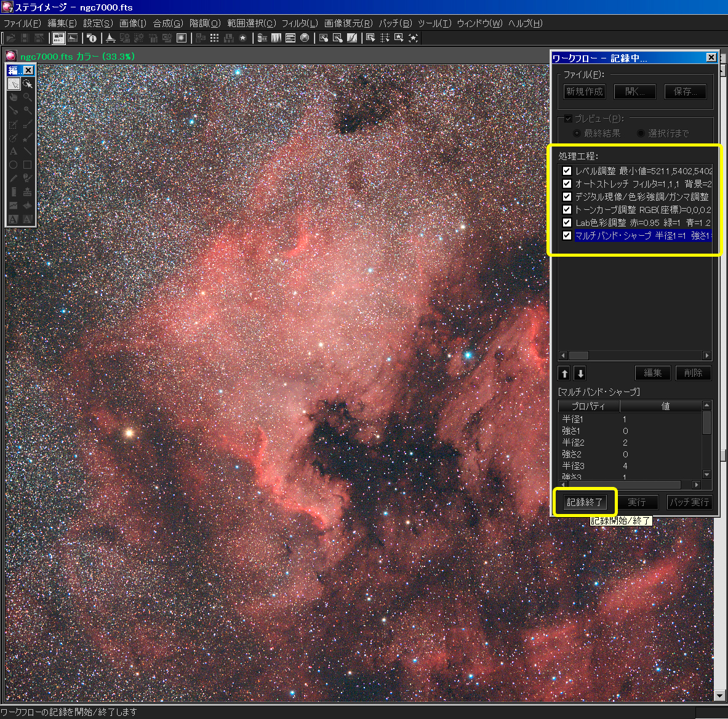Click the 新規作成 button in workflow panel

point(585,92)
